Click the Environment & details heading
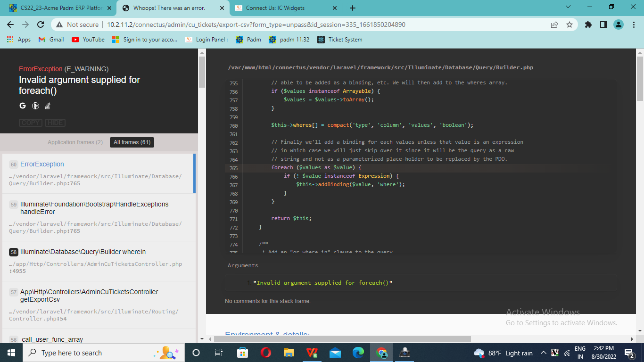The image size is (644, 362). 267,334
